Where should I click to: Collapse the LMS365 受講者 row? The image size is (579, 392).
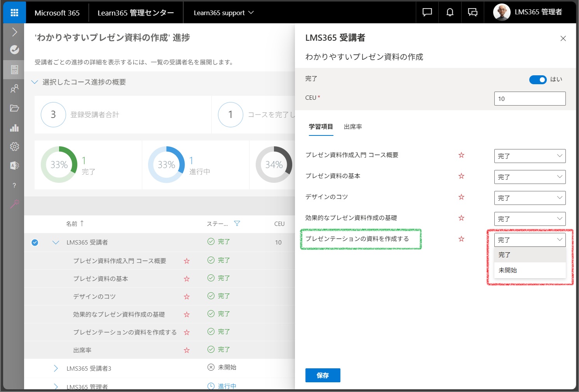pyautogui.click(x=56, y=243)
